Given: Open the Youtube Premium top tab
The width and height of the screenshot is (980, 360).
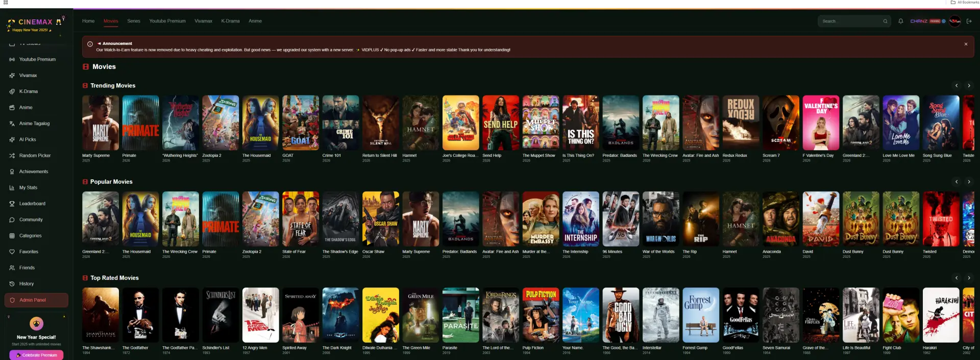Looking at the screenshot, I should click(167, 21).
